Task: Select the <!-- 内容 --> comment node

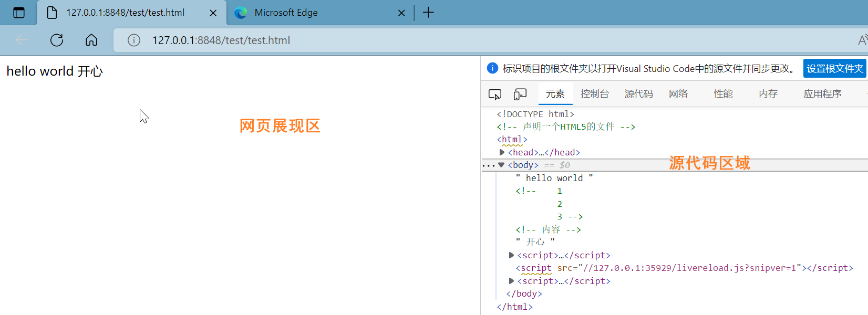Action: tap(548, 229)
